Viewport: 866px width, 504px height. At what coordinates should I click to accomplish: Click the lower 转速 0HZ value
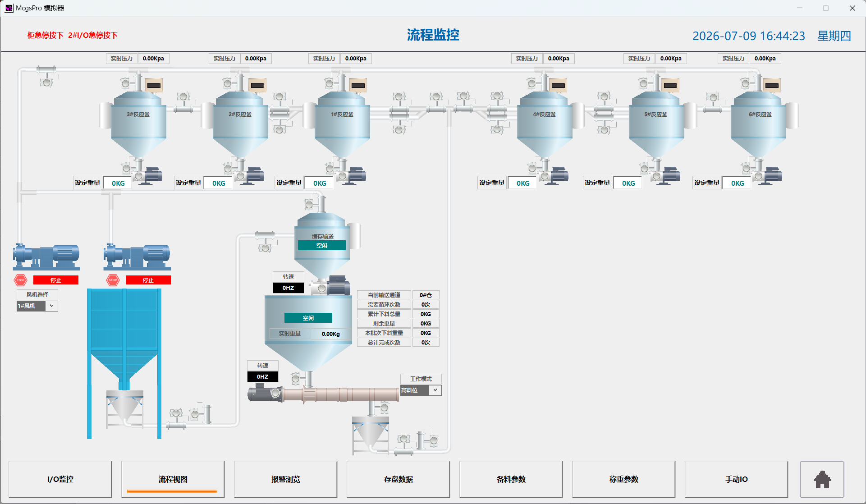tap(263, 376)
